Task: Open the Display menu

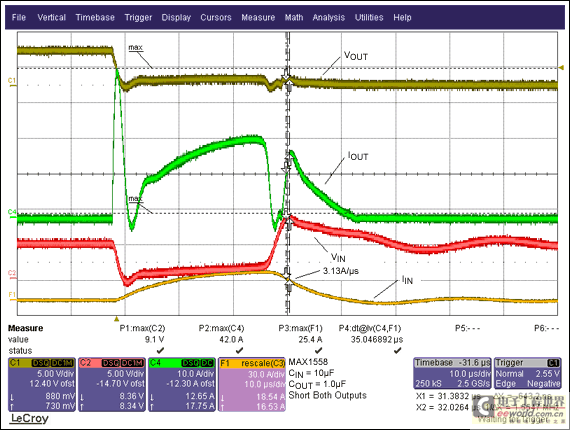Action: tap(176, 17)
